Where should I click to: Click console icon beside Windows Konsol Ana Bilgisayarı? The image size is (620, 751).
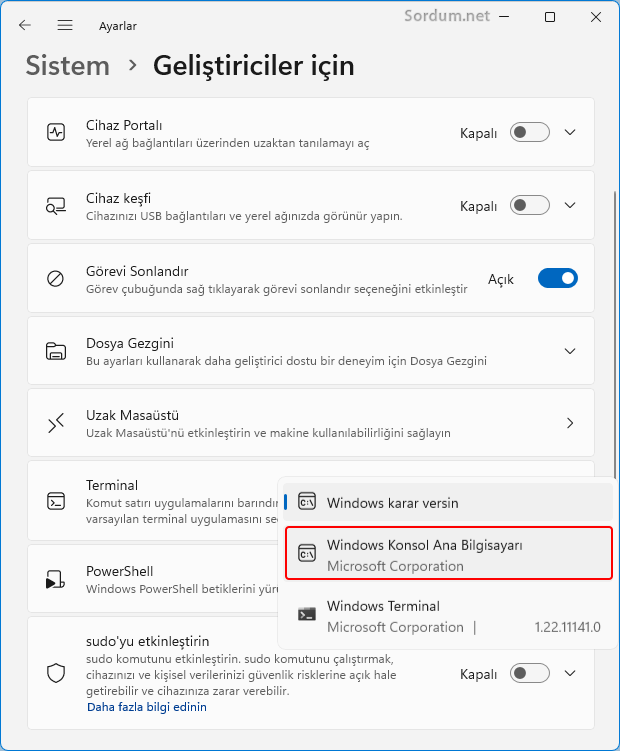coord(307,554)
